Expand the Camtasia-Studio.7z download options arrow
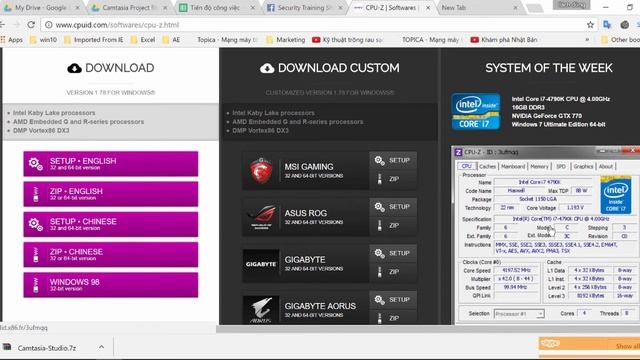Screen dimensions: 640x360 coord(101,348)
